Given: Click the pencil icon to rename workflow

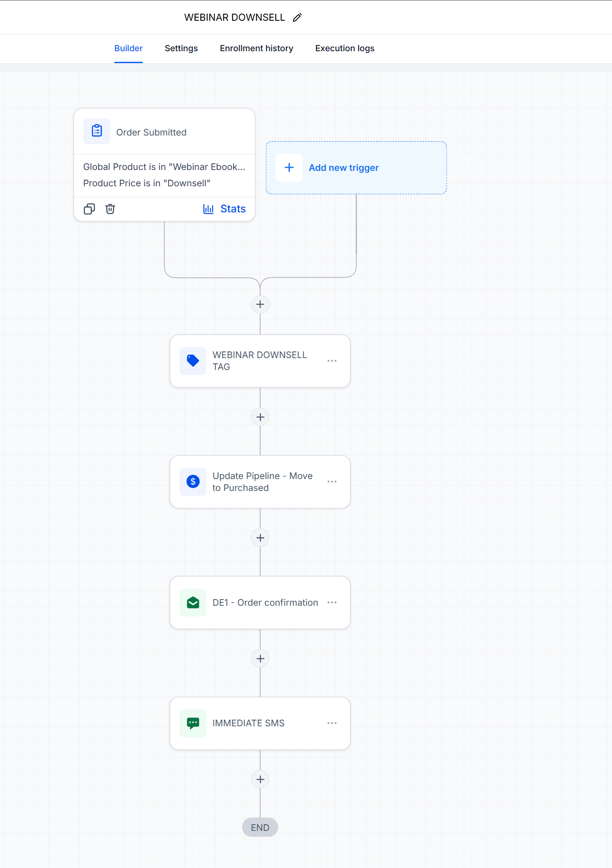Looking at the screenshot, I should 297,17.
